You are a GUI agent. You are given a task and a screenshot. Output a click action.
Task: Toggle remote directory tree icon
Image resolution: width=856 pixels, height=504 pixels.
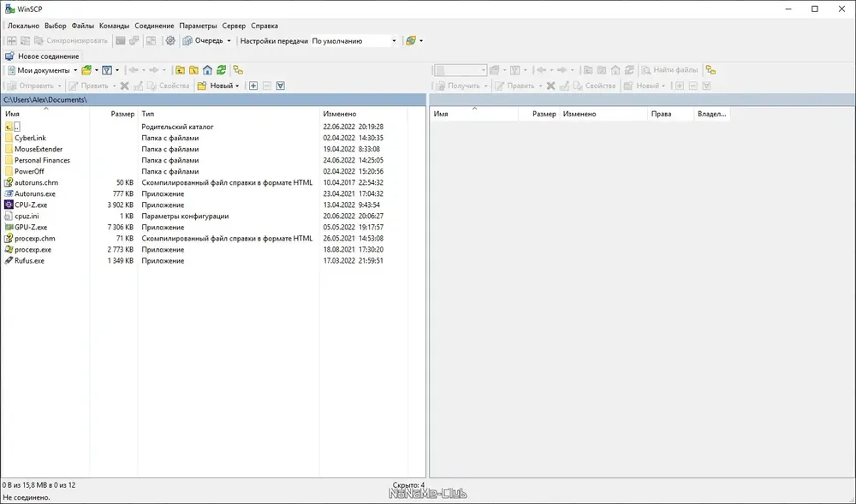click(x=710, y=70)
